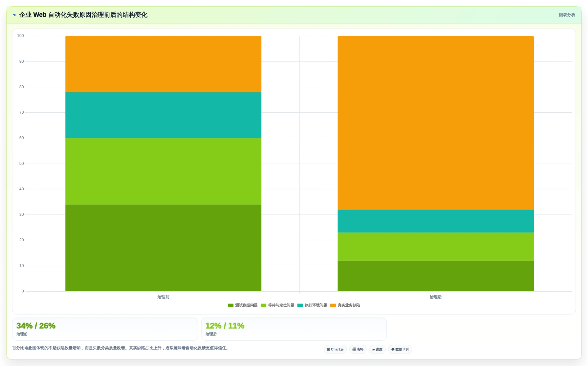Toggle 等待与定位问题 legend entry
This screenshot has width=588, height=366.
coord(278,305)
